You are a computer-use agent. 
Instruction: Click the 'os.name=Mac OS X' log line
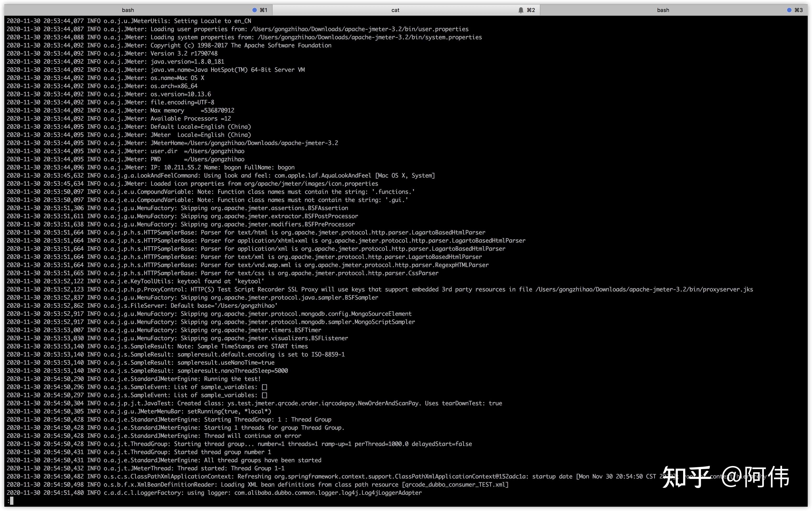(105, 78)
